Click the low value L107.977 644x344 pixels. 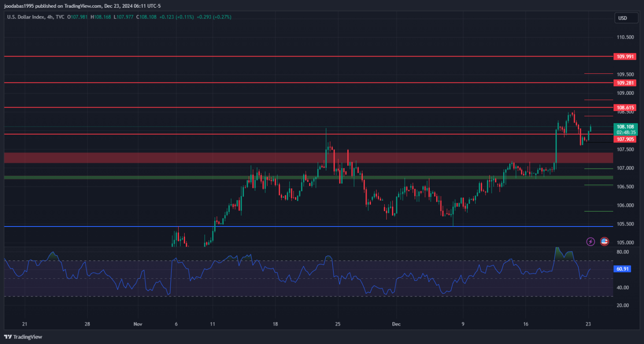(124, 17)
